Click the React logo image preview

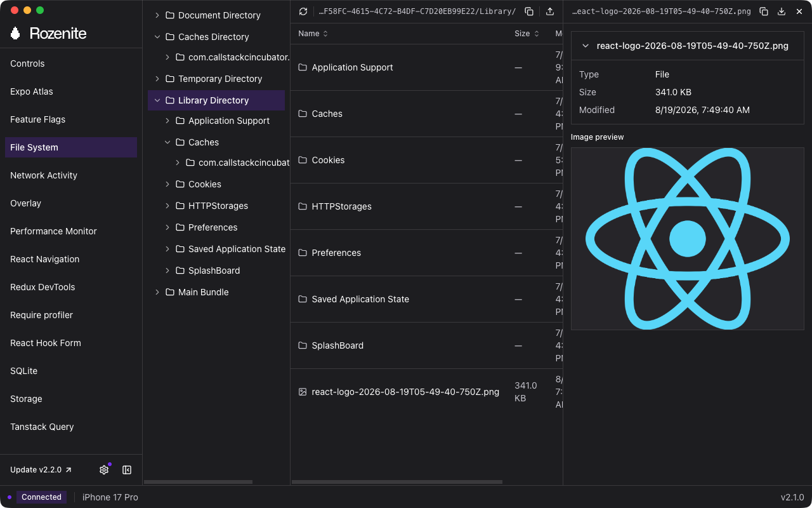click(x=688, y=239)
